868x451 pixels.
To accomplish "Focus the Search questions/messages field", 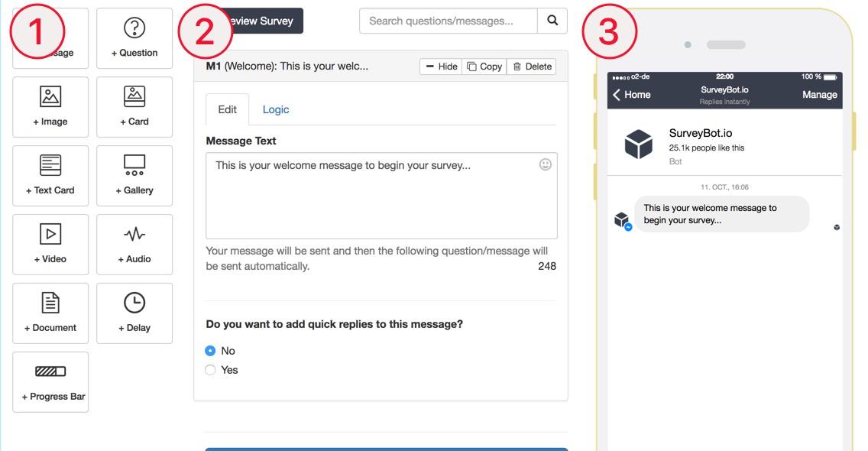I will (x=449, y=21).
